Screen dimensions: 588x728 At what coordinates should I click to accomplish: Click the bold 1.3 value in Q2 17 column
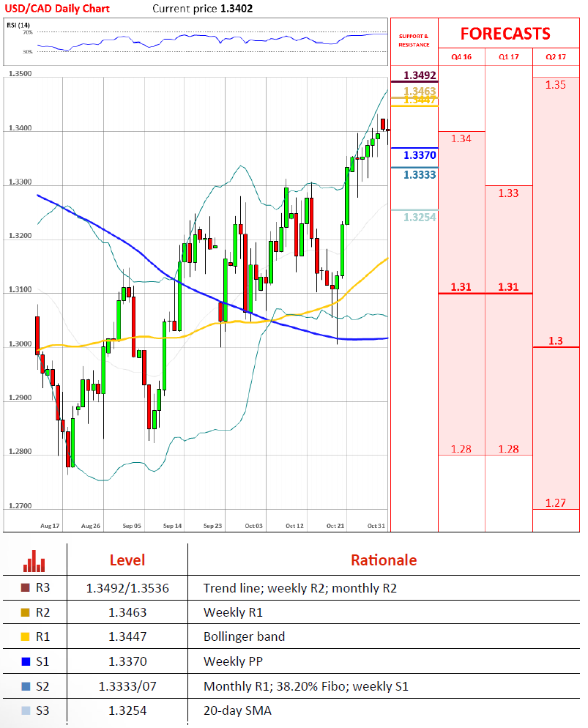(556, 341)
